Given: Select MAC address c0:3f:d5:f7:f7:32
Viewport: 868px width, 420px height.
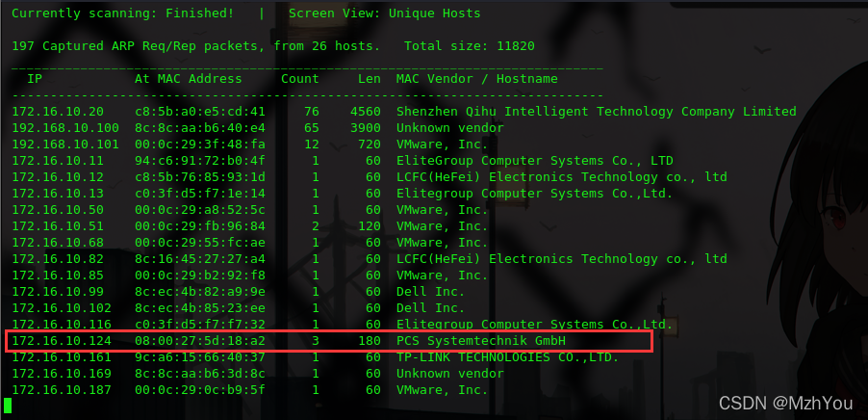Looking at the screenshot, I should tap(200, 324).
